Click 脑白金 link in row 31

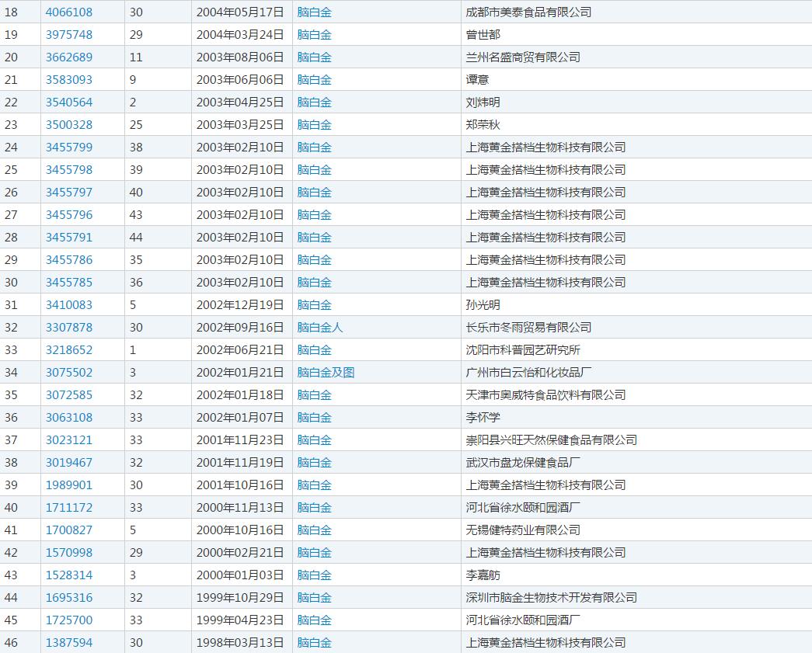pyautogui.click(x=315, y=305)
